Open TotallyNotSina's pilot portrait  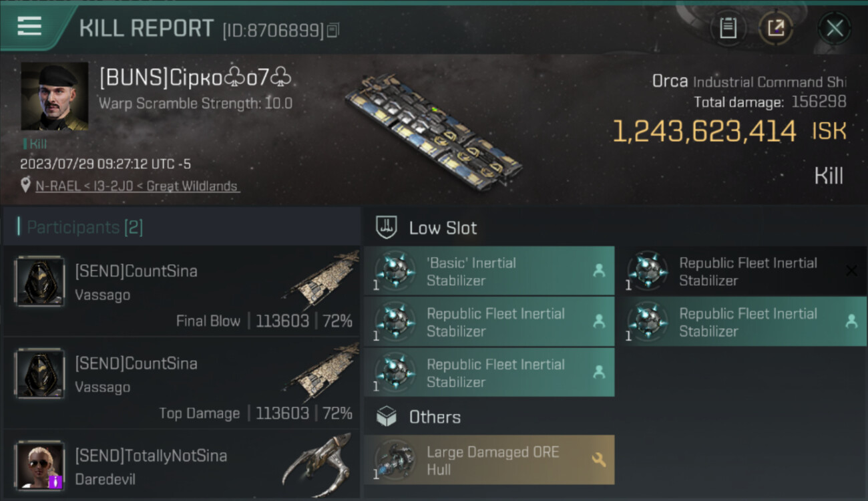click(x=40, y=465)
